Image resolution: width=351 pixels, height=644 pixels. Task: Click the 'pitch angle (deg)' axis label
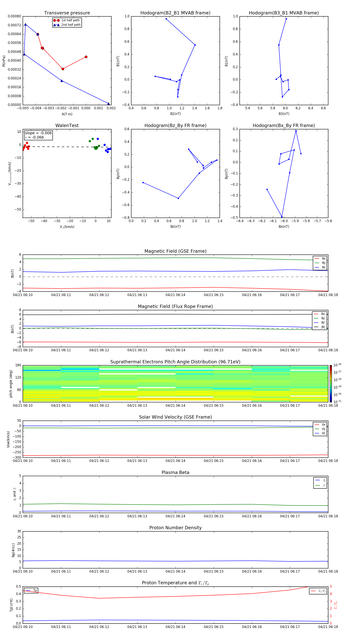pos(11,384)
